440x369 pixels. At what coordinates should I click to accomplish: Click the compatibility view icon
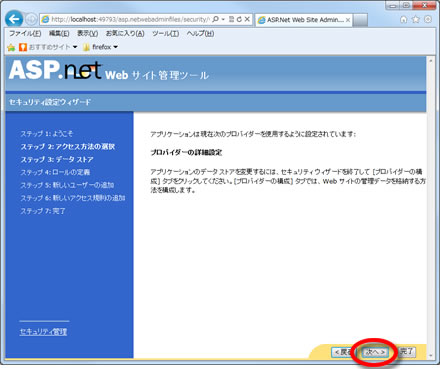click(x=231, y=19)
